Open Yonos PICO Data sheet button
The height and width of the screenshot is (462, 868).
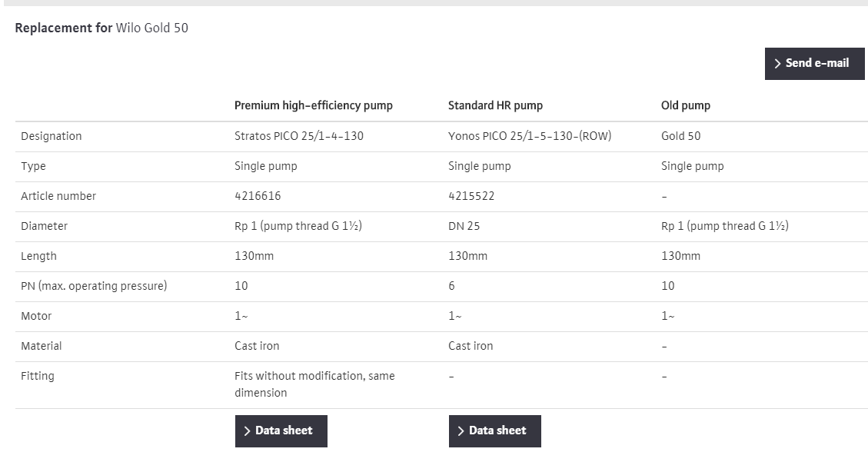(x=494, y=431)
